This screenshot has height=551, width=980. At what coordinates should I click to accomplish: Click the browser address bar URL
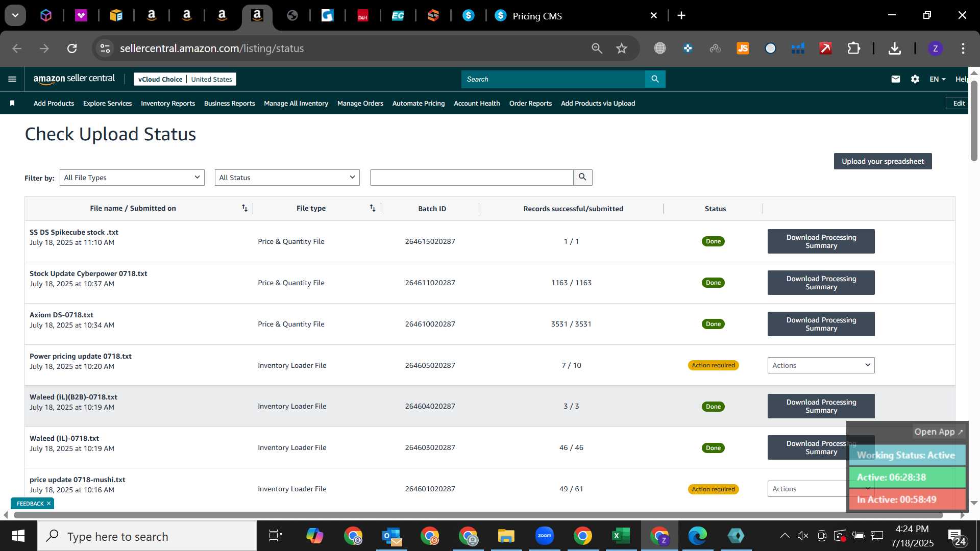pos(212,48)
